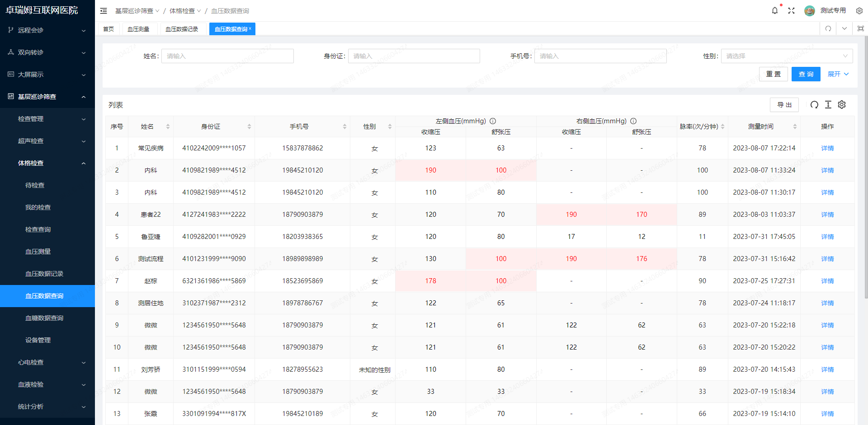The height and width of the screenshot is (425, 868).
Task: Open 血压数据记录 in sidebar
Action: (47, 274)
